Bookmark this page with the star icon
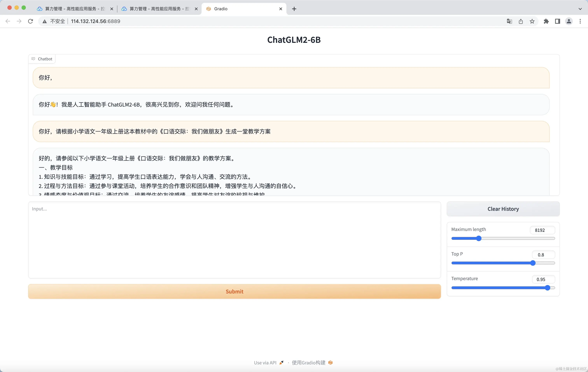Viewport: 588px width, 372px height. tap(532, 21)
